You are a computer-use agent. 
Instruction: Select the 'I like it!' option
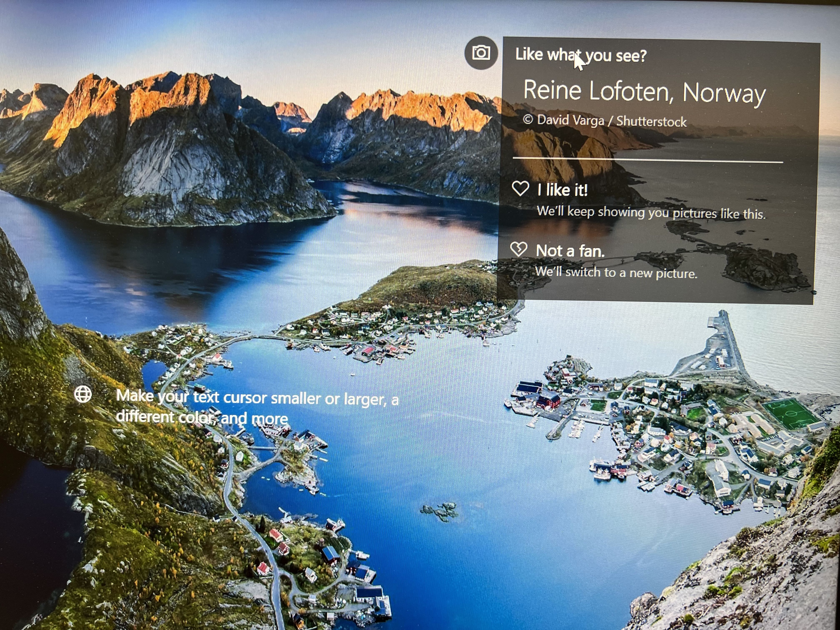(x=562, y=190)
